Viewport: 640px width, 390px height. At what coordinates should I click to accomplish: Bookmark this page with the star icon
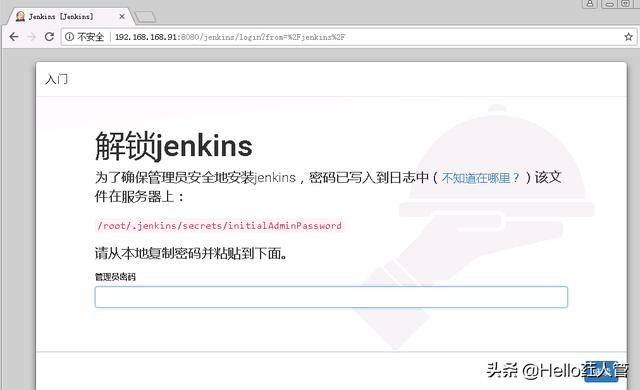pyautogui.click(x=628, y=37)
